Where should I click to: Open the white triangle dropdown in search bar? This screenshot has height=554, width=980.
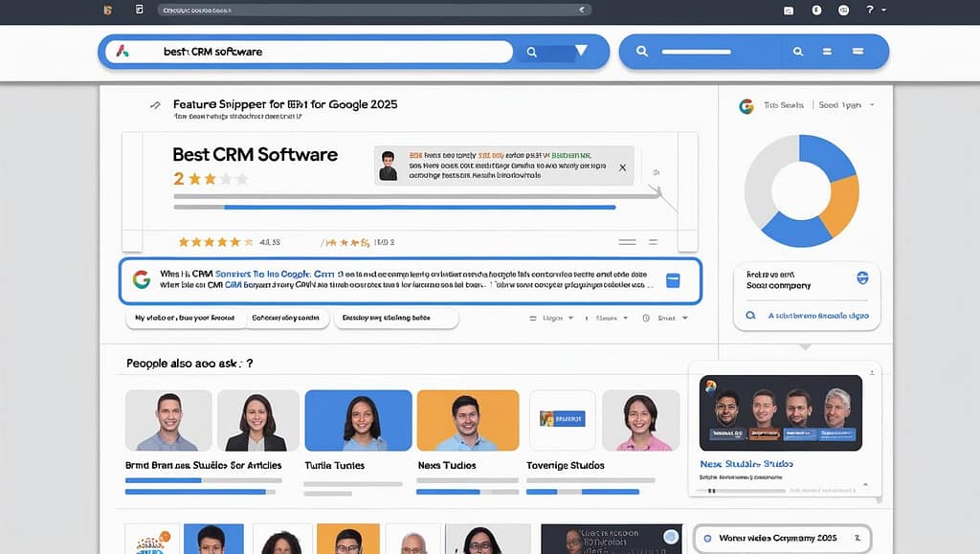[581, 50]
